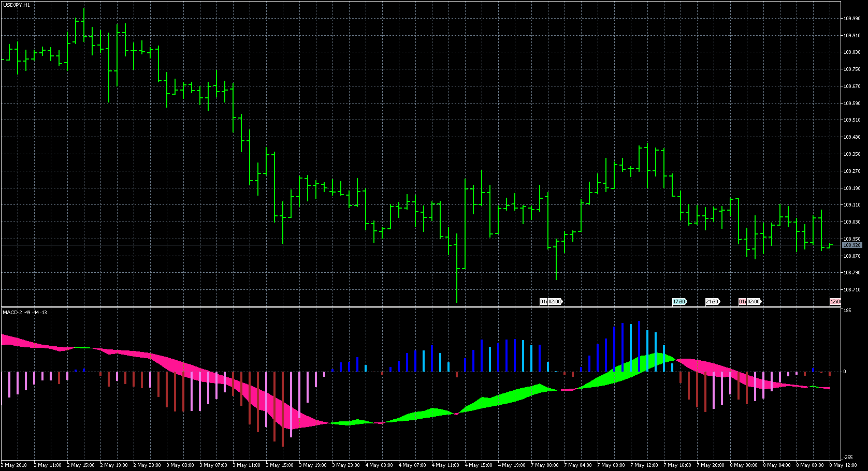Click the 2 May 19:00 time label
868x471 pixels.
[x=114, y=465]
